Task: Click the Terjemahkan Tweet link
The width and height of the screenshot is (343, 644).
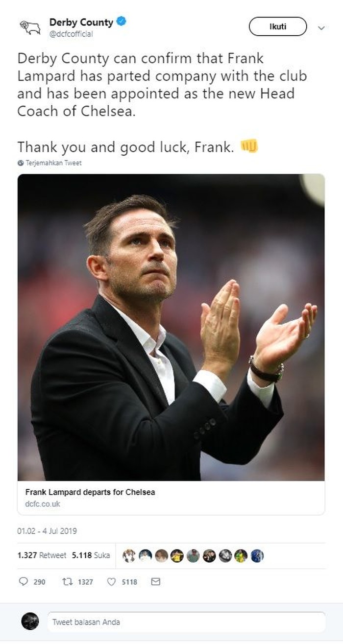Action: (53, 163)
